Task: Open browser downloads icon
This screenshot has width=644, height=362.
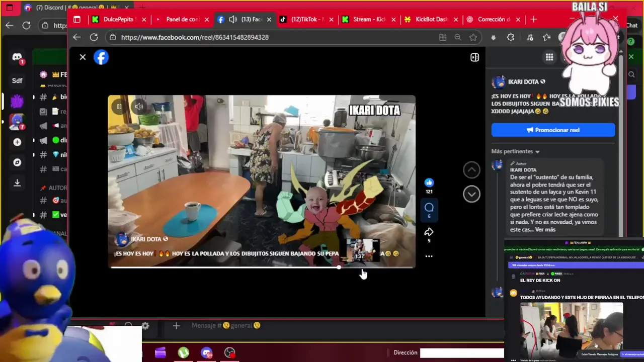Action: pyautogui.click(x=493, y=37)
